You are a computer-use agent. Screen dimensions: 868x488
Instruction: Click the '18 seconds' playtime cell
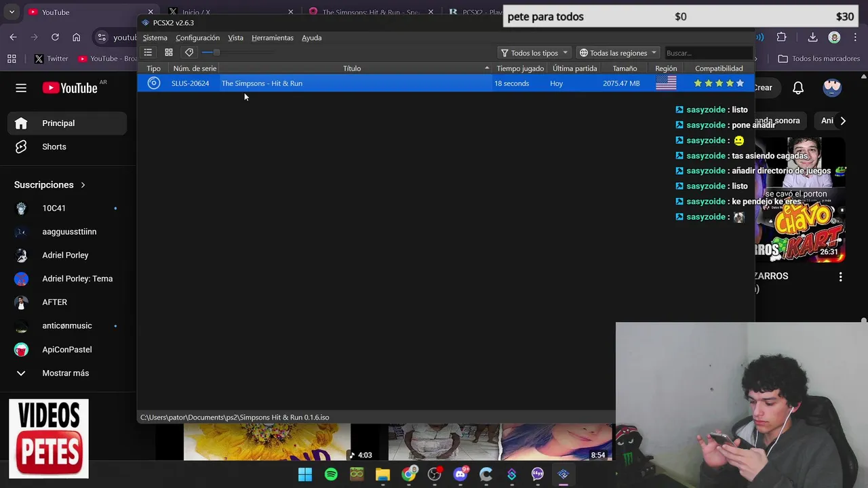[x=511, y=83]
